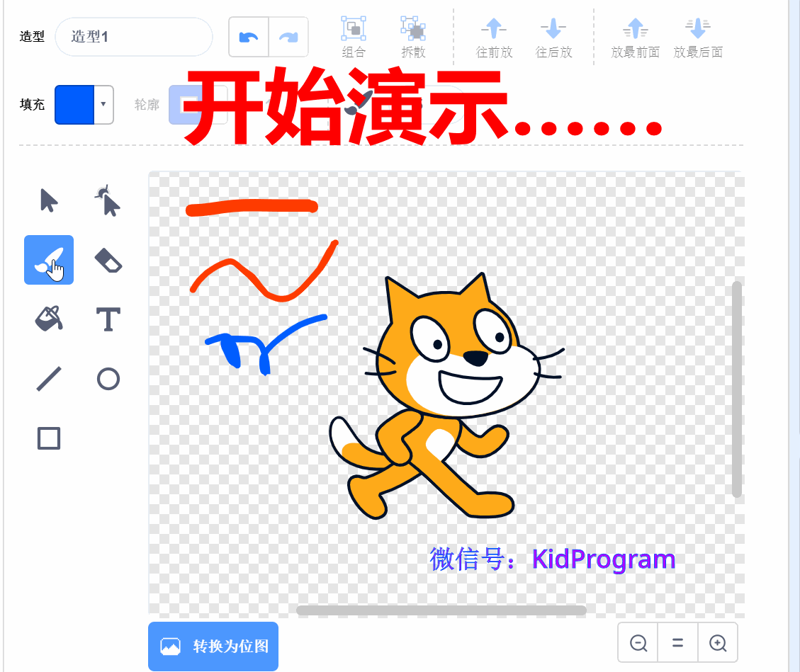Screen dimensions: 800x672
Task: Select the Fill bucket tool
Action: point(49,319)
